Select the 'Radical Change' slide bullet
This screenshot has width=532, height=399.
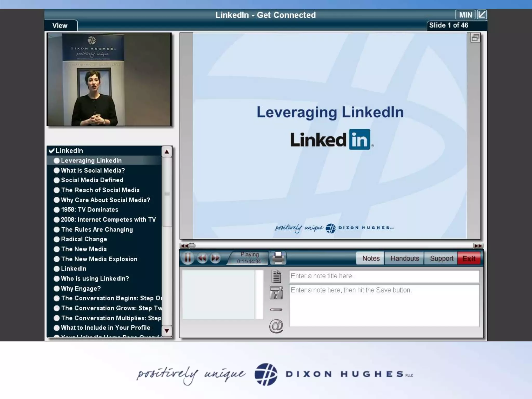[x=57, y=239]
